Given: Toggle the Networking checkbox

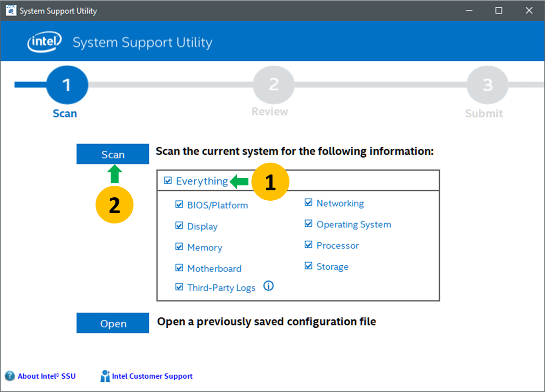Looking at the screenshot, I should pos(308,203).
